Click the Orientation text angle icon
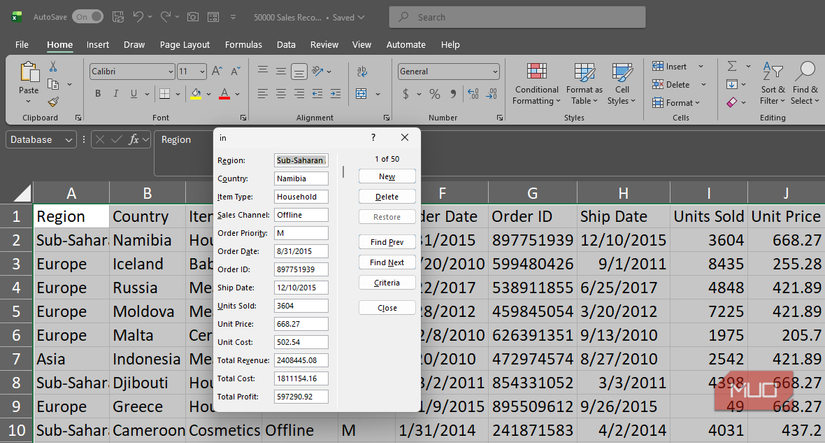The width and height of the screenshot is (825, 443). 318,71
